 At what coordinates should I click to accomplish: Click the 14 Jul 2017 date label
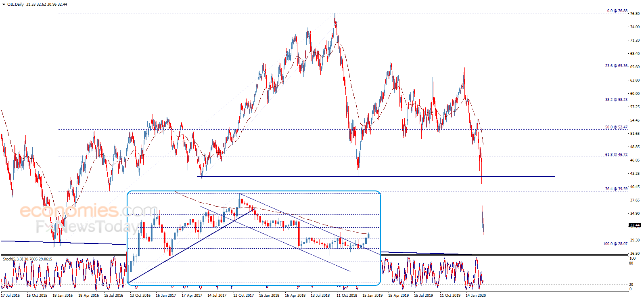(x=217, y=296)
